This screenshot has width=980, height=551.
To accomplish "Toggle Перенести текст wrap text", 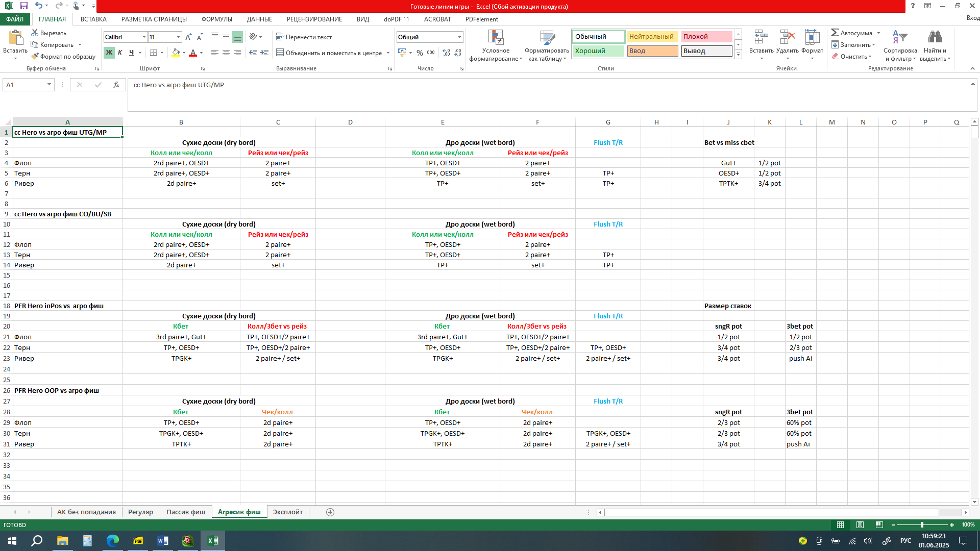I will tap(304, 37).
